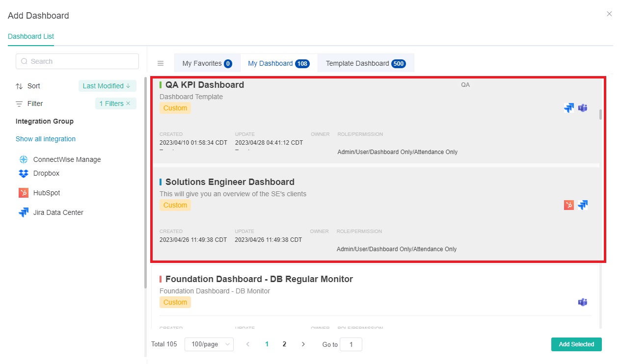The height and width of the screenshot is (364, 621).
Task: Open the Show all integration link
Action: tap(45, 139)
